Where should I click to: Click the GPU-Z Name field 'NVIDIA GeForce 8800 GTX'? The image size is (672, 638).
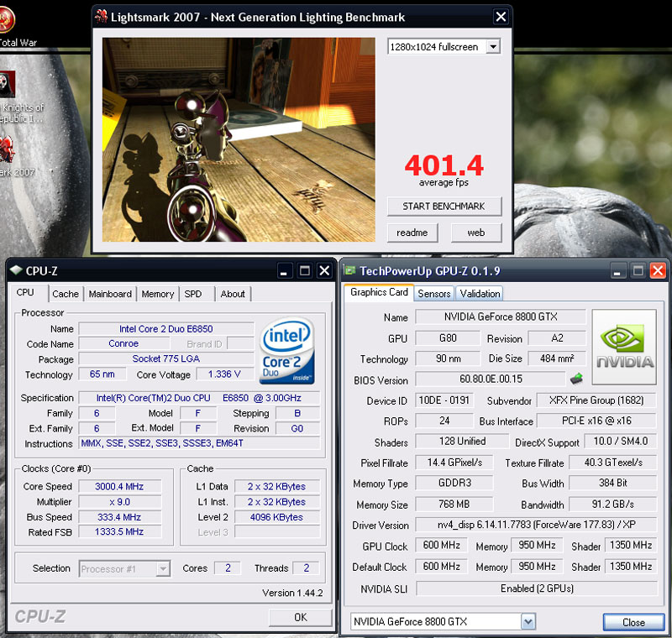coord(501,316)
